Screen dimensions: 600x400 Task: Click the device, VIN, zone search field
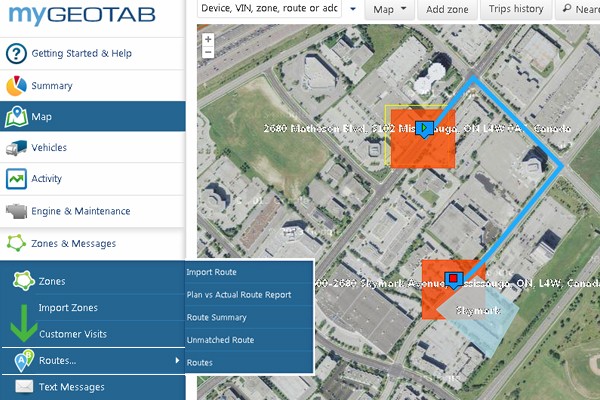268,9
